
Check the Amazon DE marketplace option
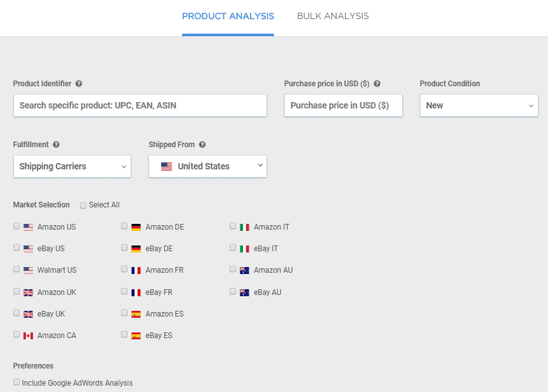coord(125,226)
